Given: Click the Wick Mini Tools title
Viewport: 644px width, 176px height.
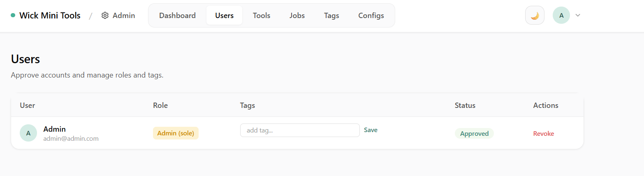Looking at the screenshot, I should pyautogui.click(x=50, y=16).
